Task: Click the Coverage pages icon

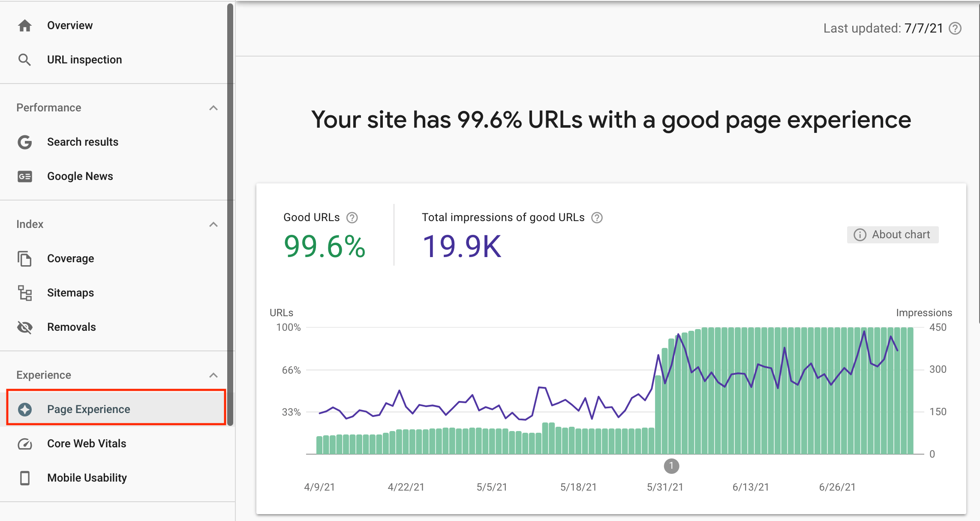Action: pos(25,258)
